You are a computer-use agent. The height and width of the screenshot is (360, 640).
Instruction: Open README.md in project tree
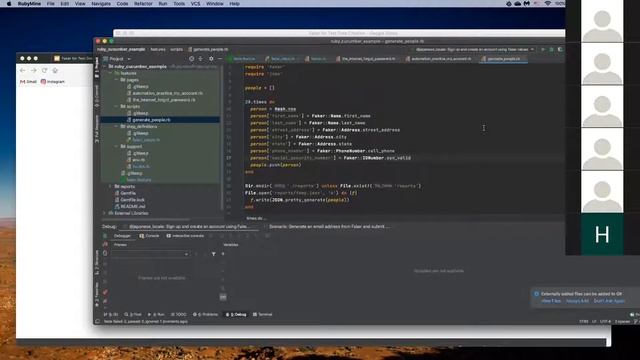(x=133, y=207)
